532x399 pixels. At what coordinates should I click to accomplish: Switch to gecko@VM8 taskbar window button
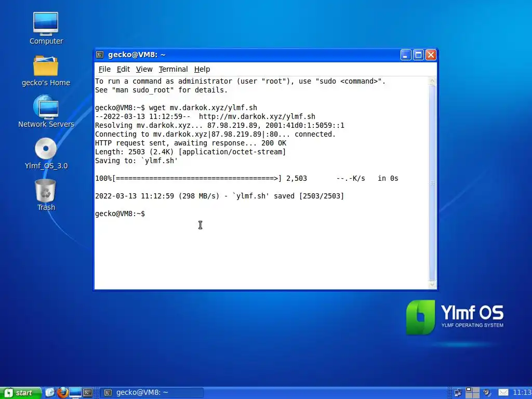[x=152, y=393]
